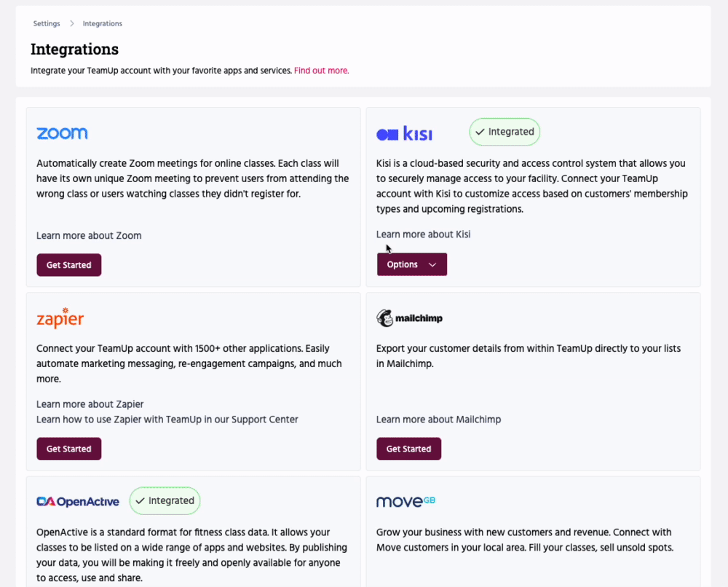Click the OpenActive logo icon
This screenshot has width=728, height=587.
point(78,502)
